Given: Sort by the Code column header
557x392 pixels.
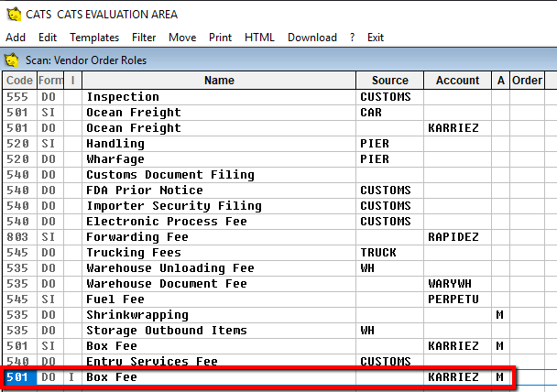Looking at the screenshot, I should (19, 81).
